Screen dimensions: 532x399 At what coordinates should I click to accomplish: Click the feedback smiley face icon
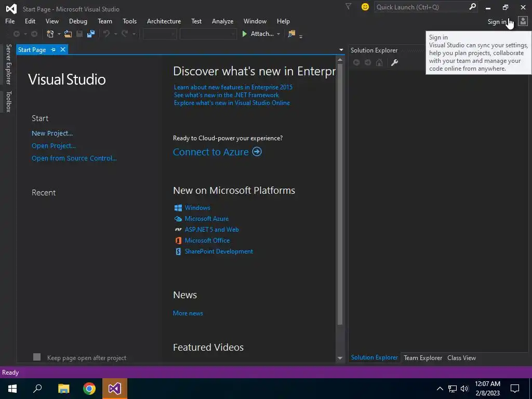click(x=365, y=7)
